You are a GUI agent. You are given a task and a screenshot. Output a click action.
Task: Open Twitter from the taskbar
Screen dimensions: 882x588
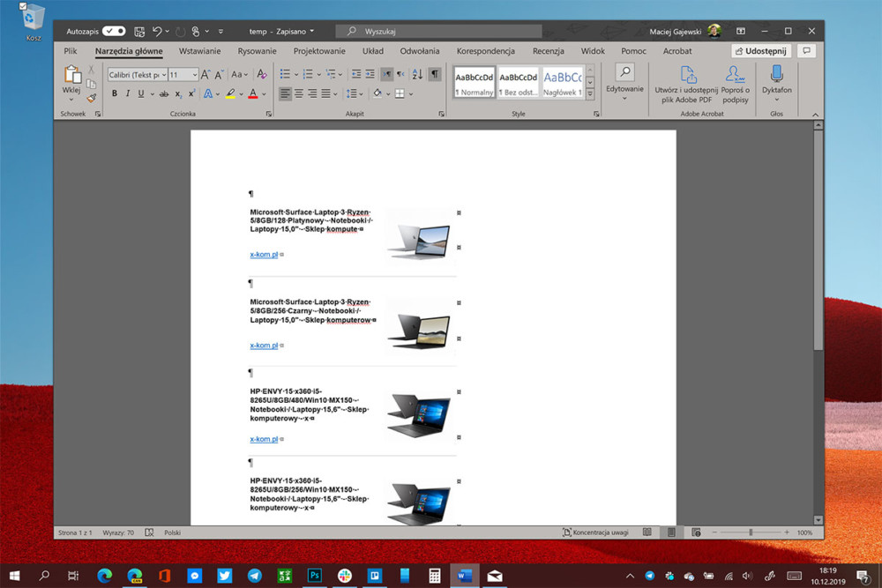(224, 576)
